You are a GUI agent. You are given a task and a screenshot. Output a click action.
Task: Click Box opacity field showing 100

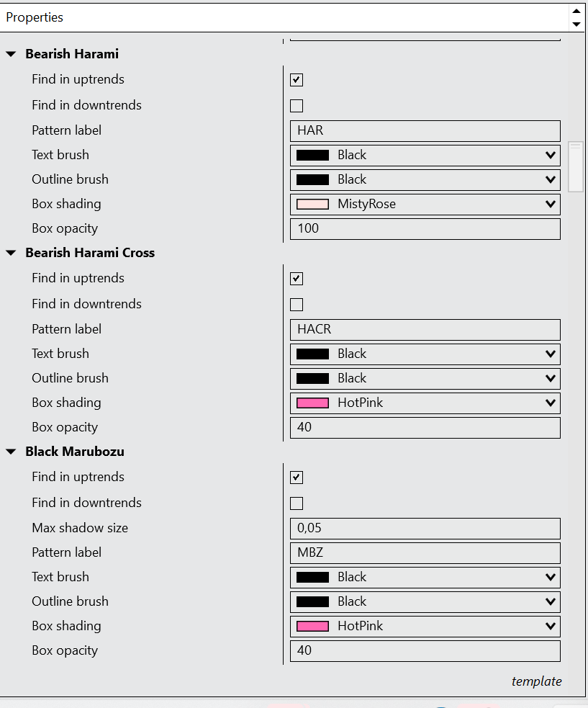pos(425,228)
